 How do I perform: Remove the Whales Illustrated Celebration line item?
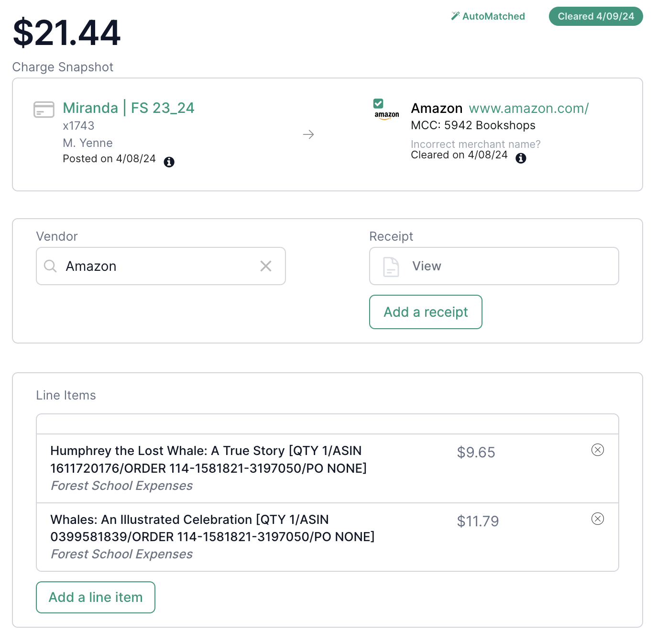[x=598, y=519]
